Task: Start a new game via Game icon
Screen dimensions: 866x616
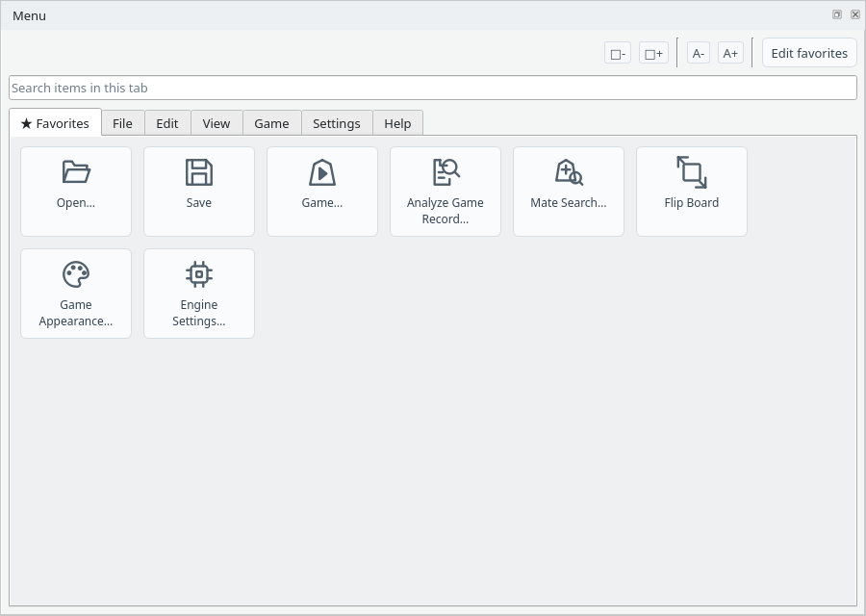Action: pos(322,172)
